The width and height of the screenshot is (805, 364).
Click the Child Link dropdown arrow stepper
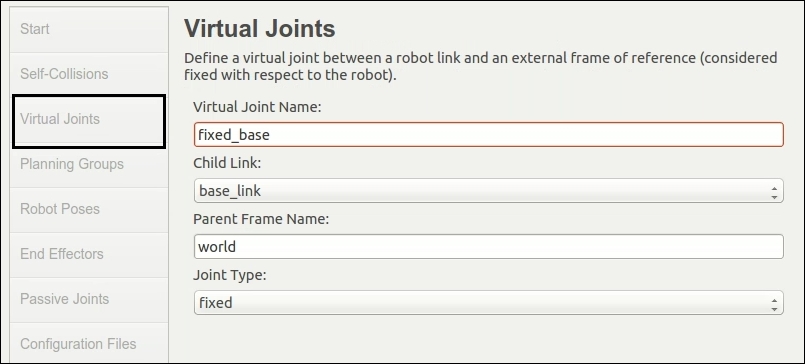pos(774,193)
